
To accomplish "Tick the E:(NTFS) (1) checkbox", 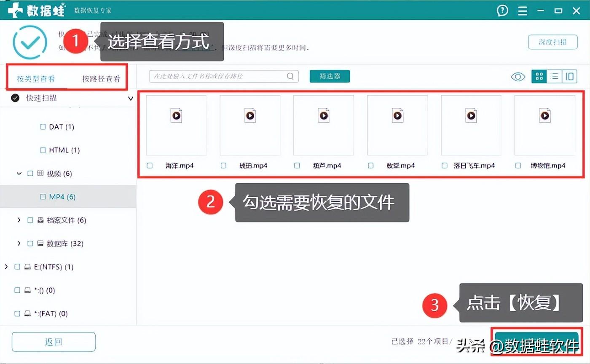I will click(x=17, y=267).
